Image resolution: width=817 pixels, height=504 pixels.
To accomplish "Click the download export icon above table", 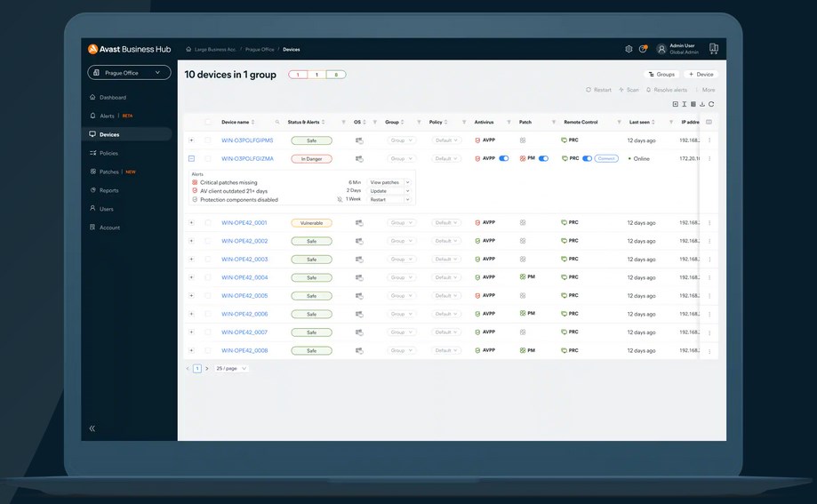I will [701, 104].
